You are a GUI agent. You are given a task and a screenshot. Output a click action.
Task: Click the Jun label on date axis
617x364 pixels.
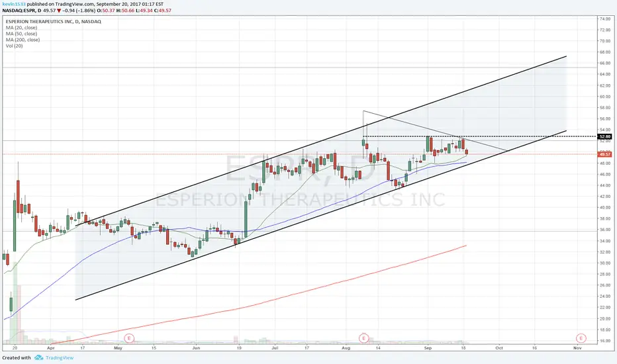pos(196,348)
